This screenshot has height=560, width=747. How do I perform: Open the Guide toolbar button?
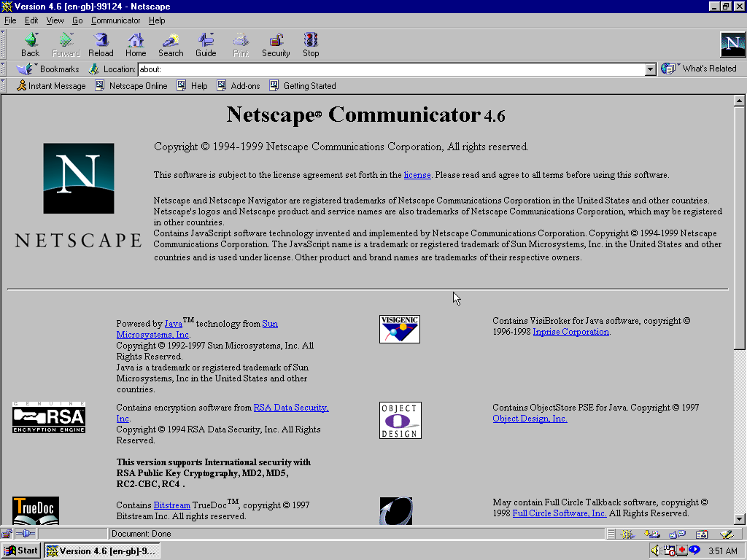tap(206, 45)
